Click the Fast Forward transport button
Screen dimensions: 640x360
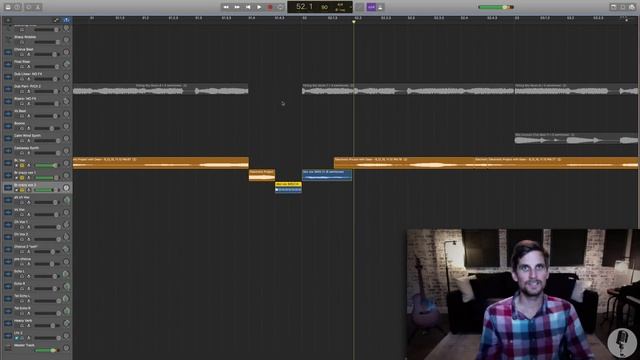(237, 7)
